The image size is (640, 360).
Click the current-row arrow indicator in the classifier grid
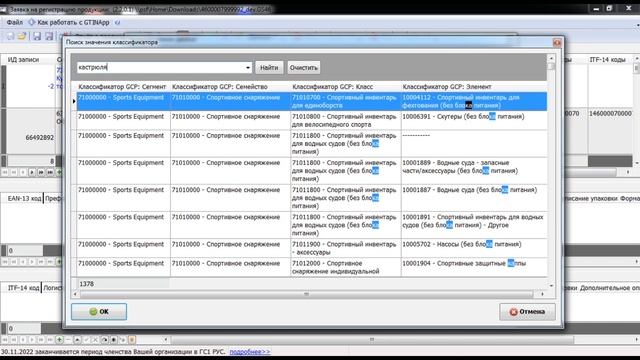74,101
